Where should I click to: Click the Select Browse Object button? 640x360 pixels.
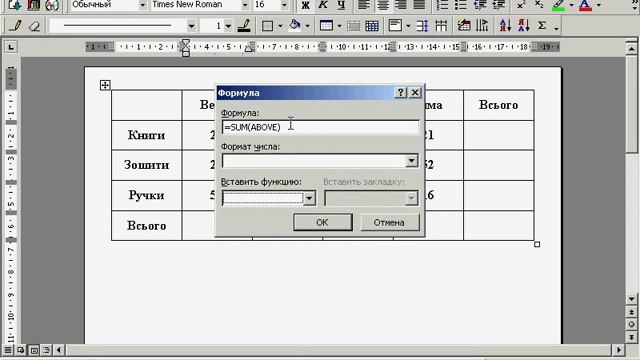631,324
